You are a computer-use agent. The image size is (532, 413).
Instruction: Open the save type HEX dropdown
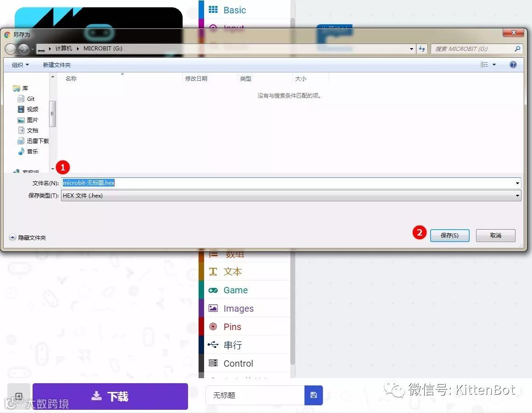[291, 195]
